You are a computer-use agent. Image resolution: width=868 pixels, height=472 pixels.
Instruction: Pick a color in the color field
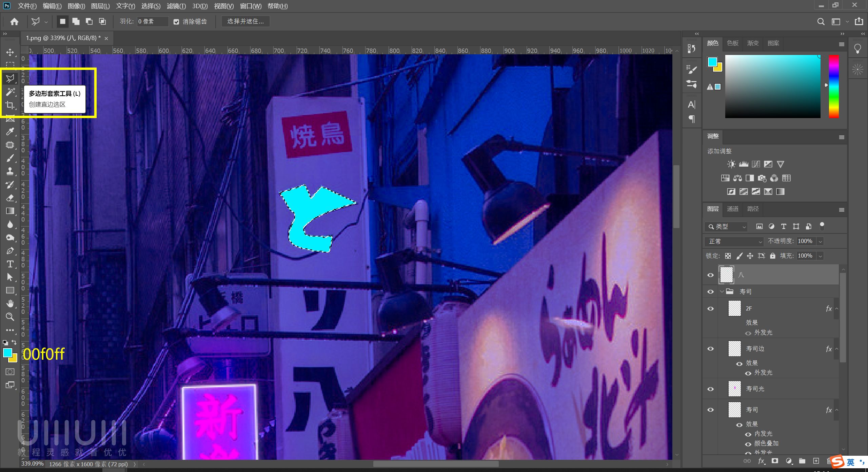[773, 87]
